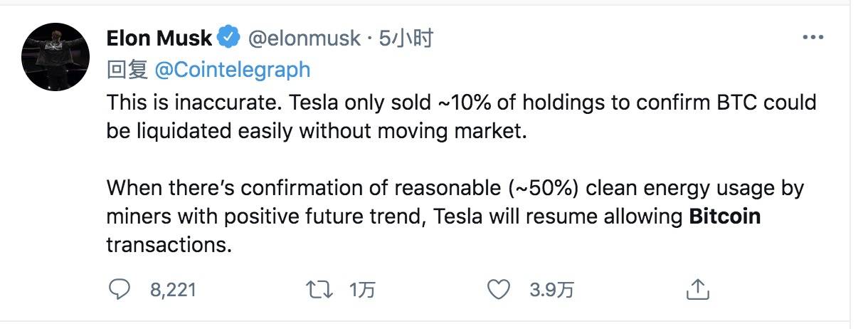This screenshot has width=868, height=329.
Task: Open tweet via the 'This is inaccurate' paragraph
Action: (x=461, y=117)
